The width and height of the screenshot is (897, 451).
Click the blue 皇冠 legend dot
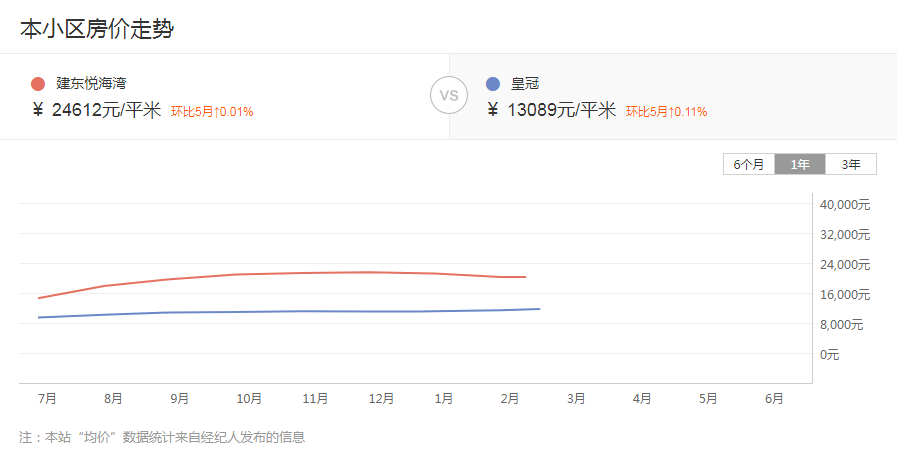pyautogui.click(x=493, y=84)
